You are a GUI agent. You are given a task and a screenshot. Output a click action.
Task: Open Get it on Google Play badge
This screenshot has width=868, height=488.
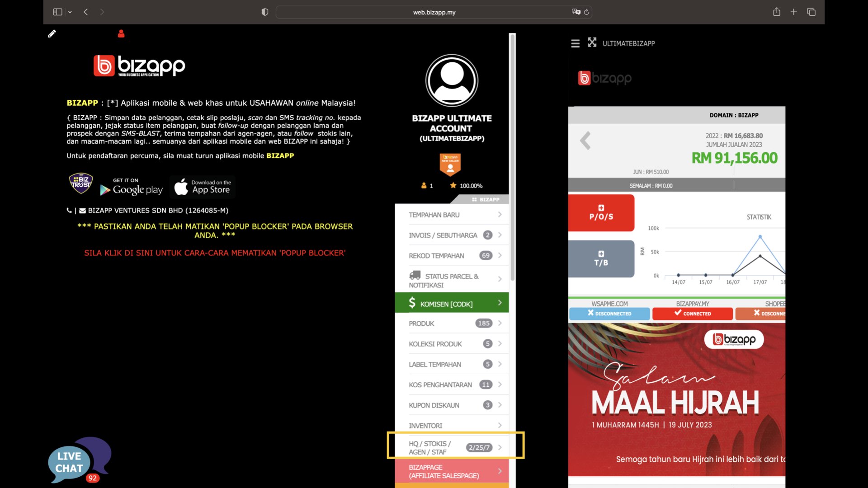(131, 187)
